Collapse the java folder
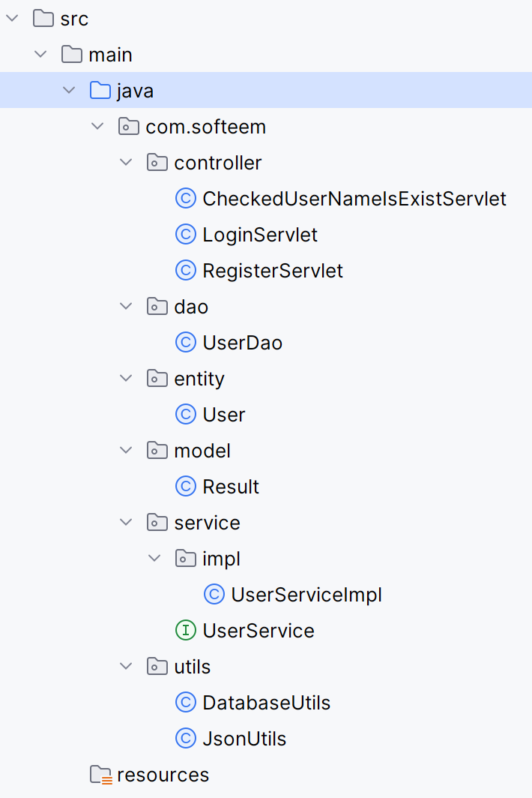532x798 pixels. 69,90
